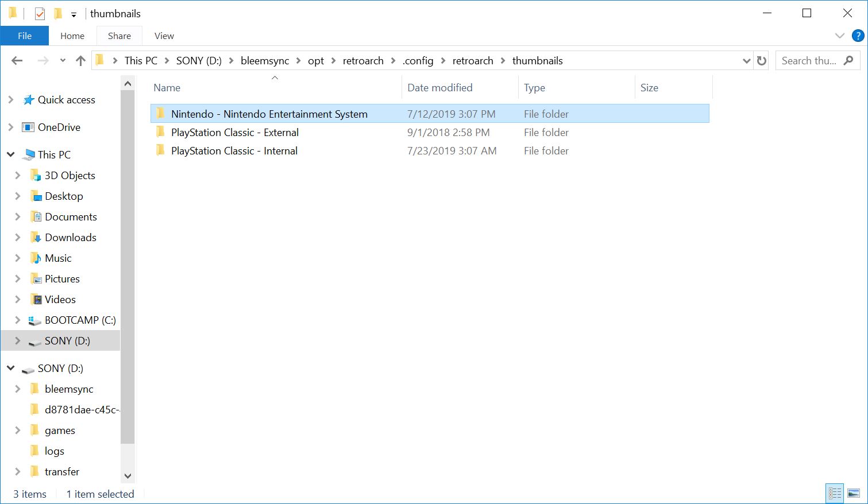Screen dimensions: 868x504
Task: Click 'SONY (D:)' in address breadcrumb
Action: click(x=199, y=61)
